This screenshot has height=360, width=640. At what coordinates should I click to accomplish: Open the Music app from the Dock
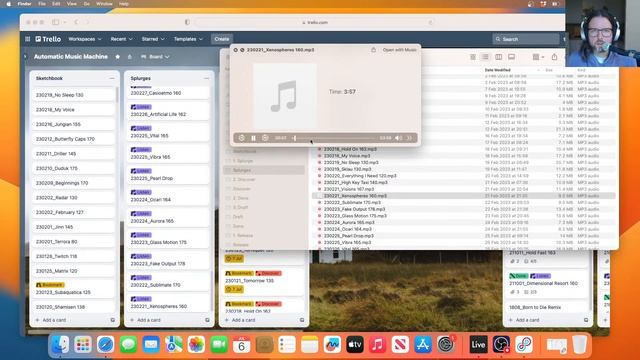378,345
